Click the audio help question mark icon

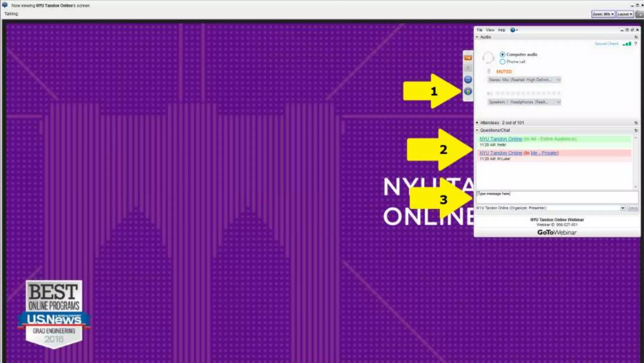tap(636, 44)
